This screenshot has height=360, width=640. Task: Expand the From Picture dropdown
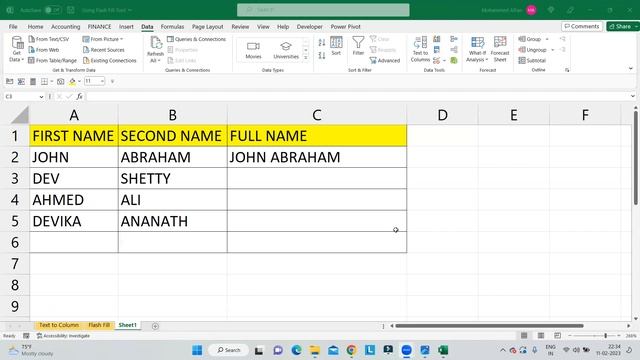[x=121, y=39]
